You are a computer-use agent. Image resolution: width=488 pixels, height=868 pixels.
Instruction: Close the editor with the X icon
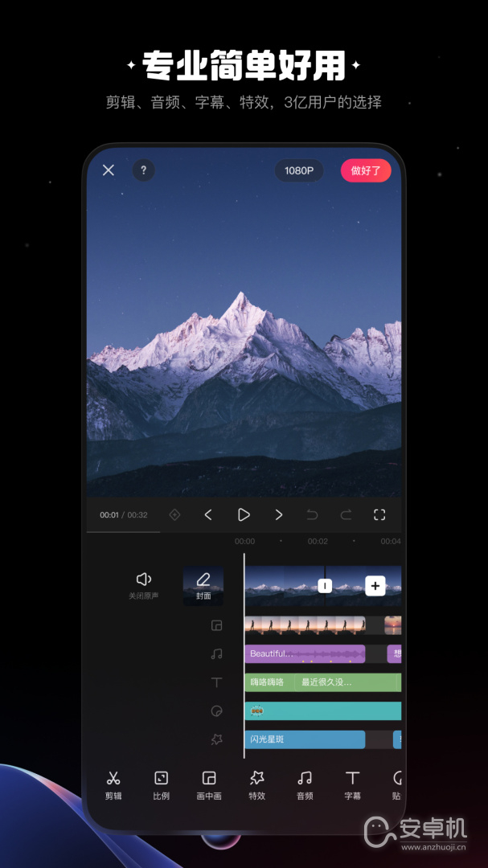(109, 170)
